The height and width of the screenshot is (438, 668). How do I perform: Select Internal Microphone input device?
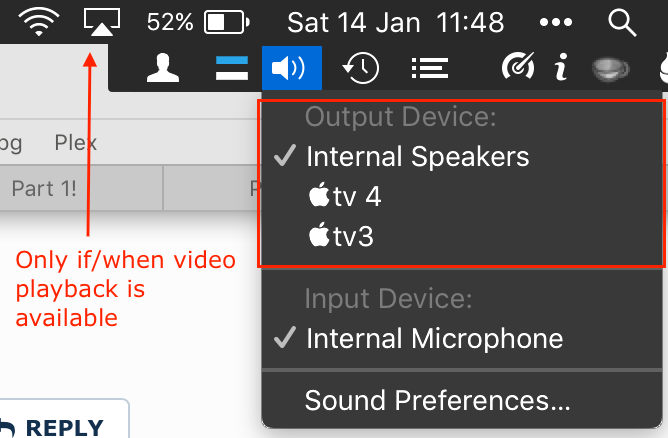click(x=434, y=338)
